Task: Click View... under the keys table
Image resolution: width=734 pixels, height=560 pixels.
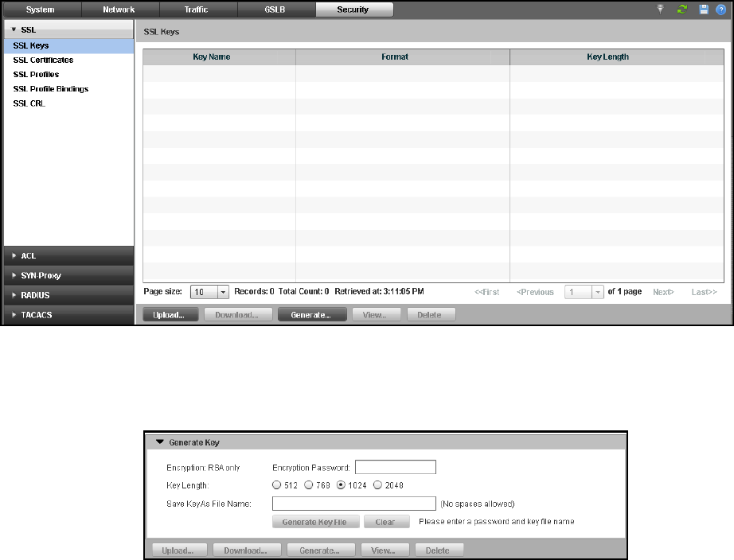Action: pos(377,315)
